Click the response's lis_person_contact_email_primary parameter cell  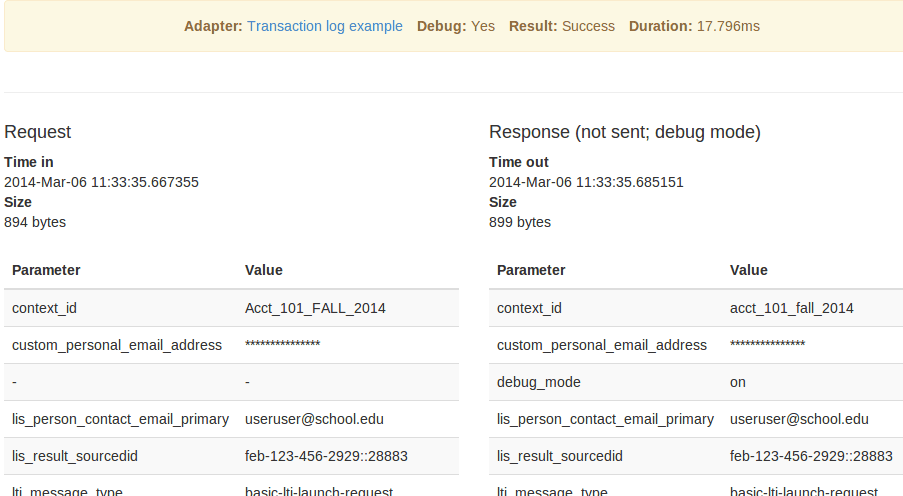[x=605, y=419]
